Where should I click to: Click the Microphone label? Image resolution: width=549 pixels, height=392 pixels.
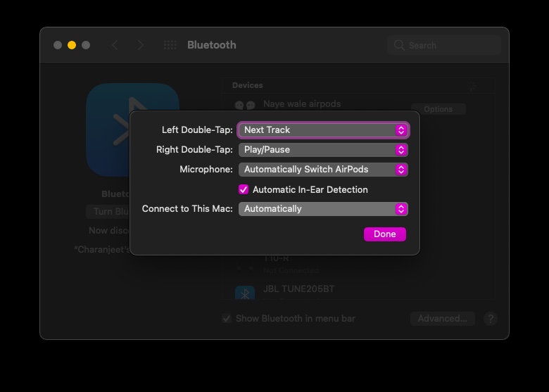click(x=206, y=170)
